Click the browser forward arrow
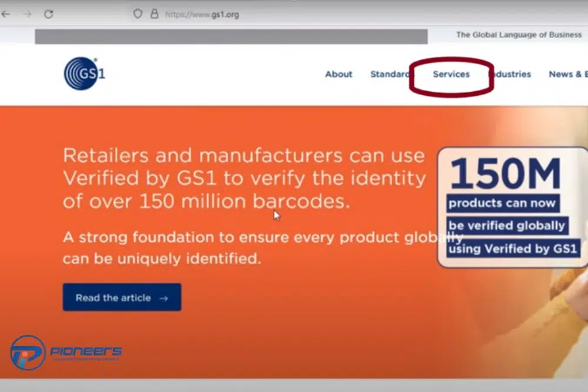Image resolution: width=588 pixels, height=392 pixels. (x=27, y=14)
